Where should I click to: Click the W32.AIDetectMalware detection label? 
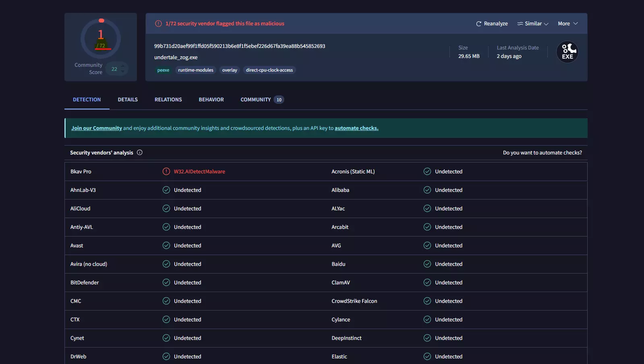[x=199, y=171]
